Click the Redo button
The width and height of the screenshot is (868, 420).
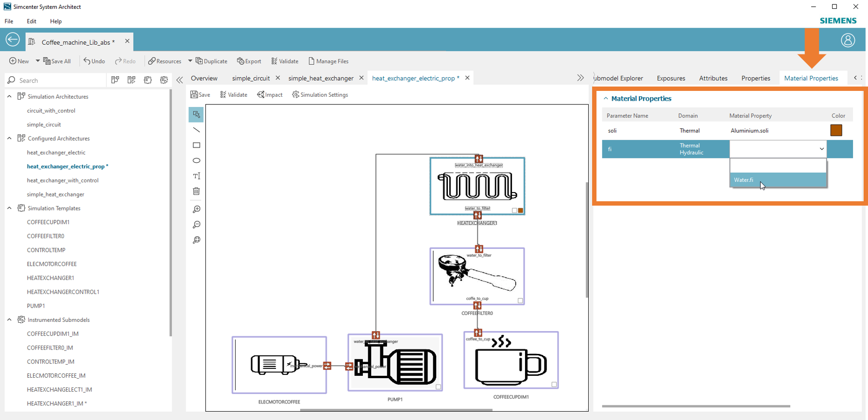point(125,61)
